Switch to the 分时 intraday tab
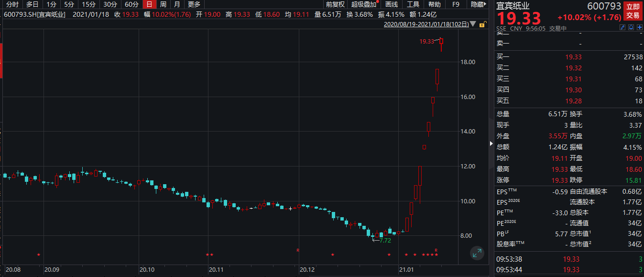The height and width of the screenshot is (277, 644). [x=12, y=4]
